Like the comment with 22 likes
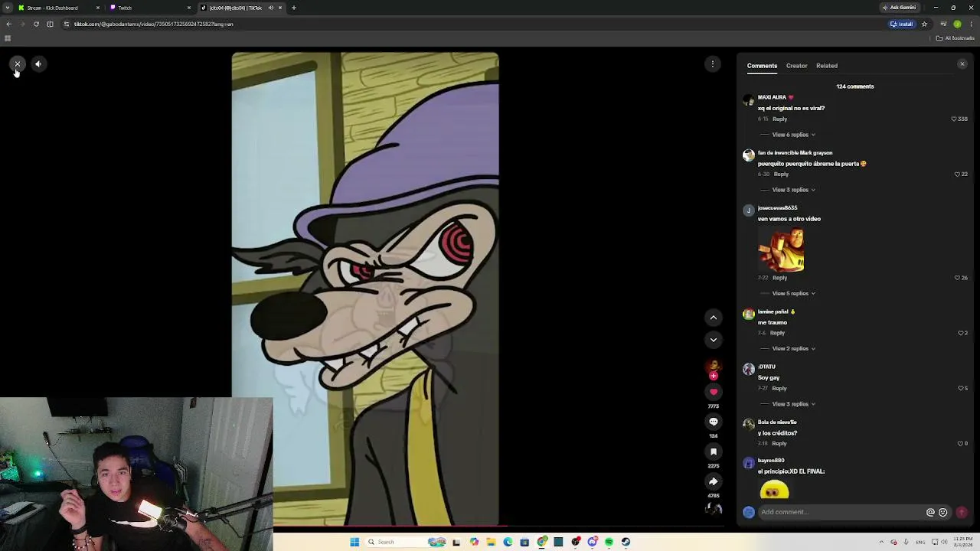 pyautogui.click(x=957, y=174)
